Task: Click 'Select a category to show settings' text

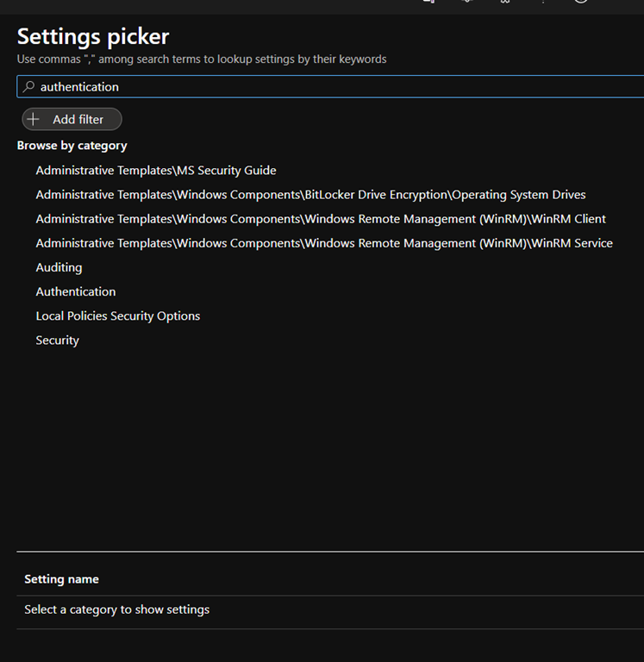Action: pos(117,609)
